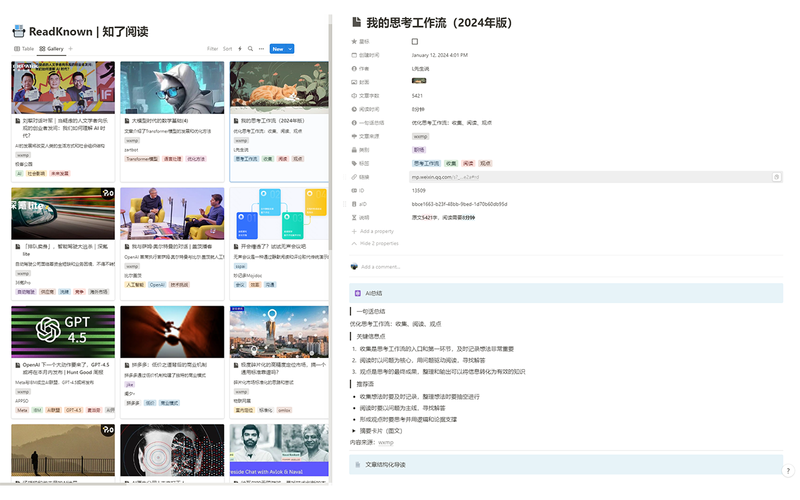Click the green tag chip in properties
This screenshot has height=500, width=800.
click(451, 163)
